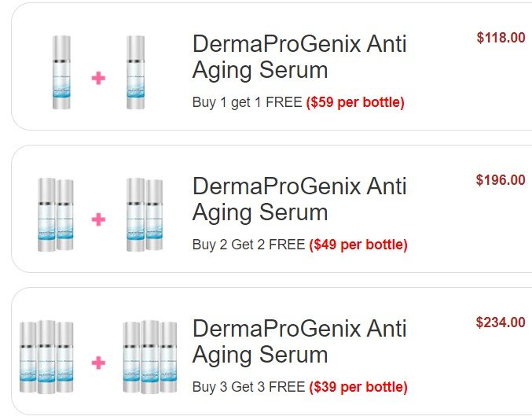Click the pink plus icon in first offer
This screenshot has width=532, height=420.
coord(98,79)
